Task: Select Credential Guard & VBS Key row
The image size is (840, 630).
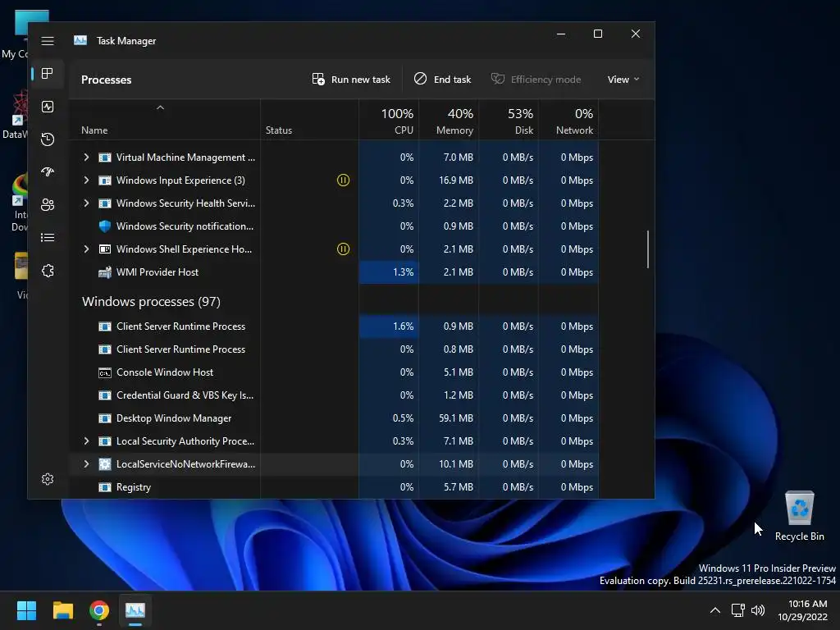Action: coord(335,395)
